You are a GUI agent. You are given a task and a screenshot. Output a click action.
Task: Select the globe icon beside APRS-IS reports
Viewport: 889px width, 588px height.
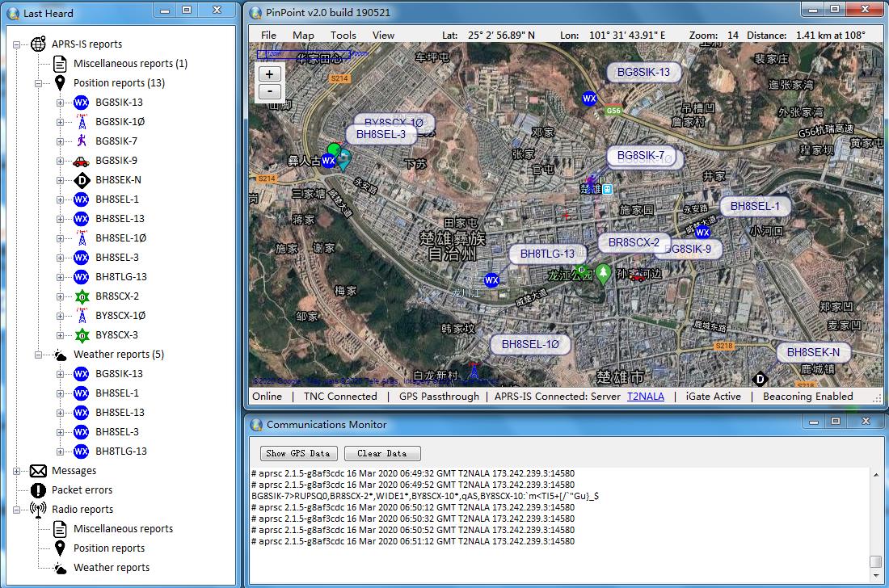pyautogui.click(x=39, y=44)
